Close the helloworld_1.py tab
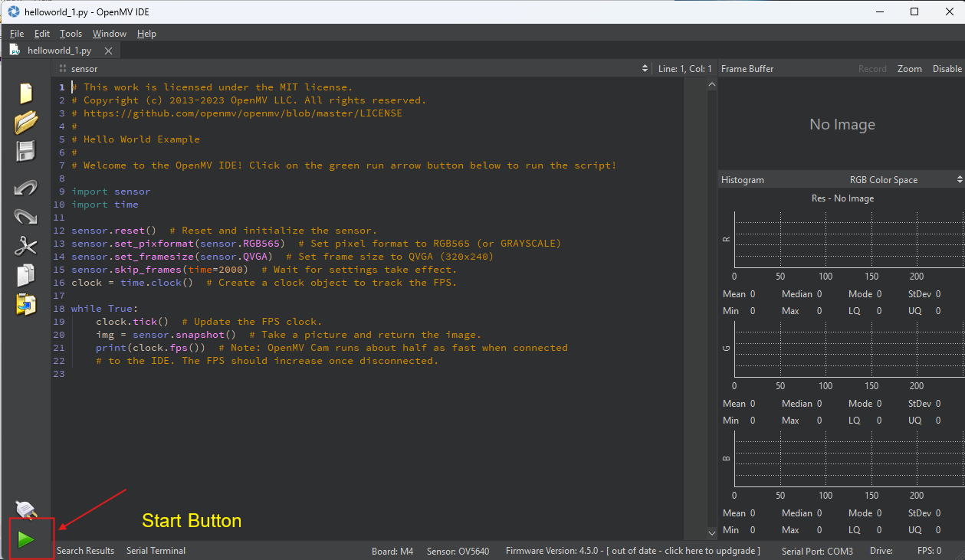The image size is (965, 560). tap(108, 51)
